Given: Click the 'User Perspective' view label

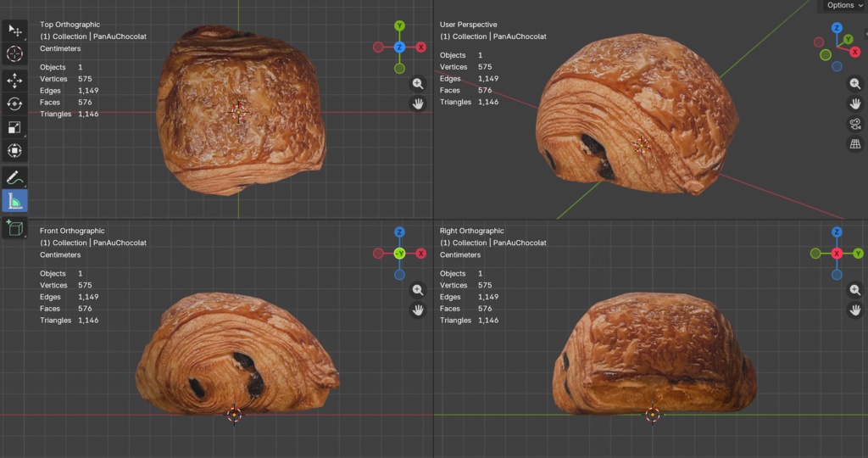Looking at the screenshot, I should 468,25.
